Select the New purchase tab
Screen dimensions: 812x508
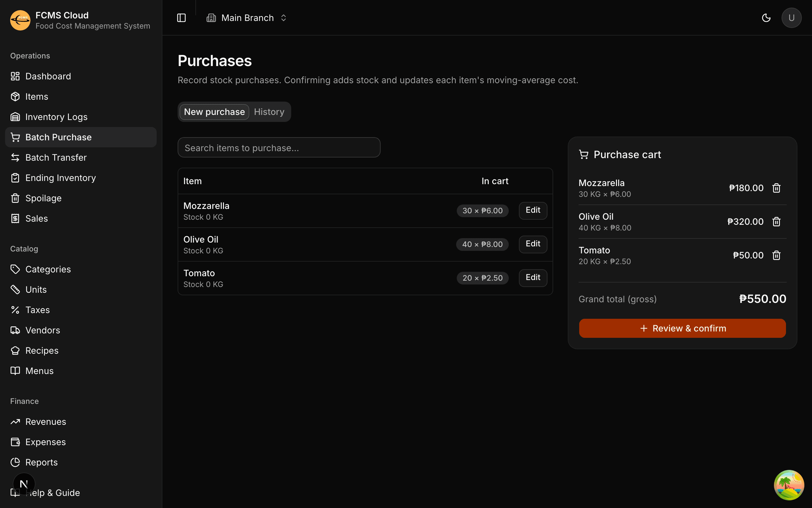pos(214,112)
